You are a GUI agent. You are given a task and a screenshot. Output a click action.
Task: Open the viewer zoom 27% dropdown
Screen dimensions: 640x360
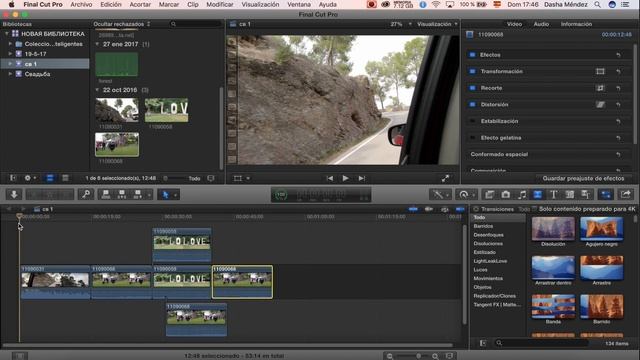[400, 24]
